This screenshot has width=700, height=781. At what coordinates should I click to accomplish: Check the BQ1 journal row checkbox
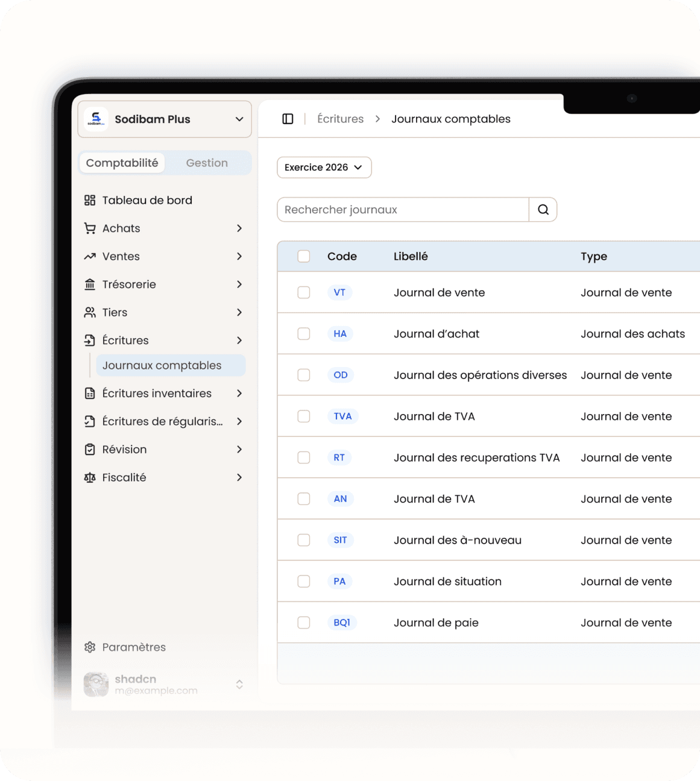coord(304,623)
